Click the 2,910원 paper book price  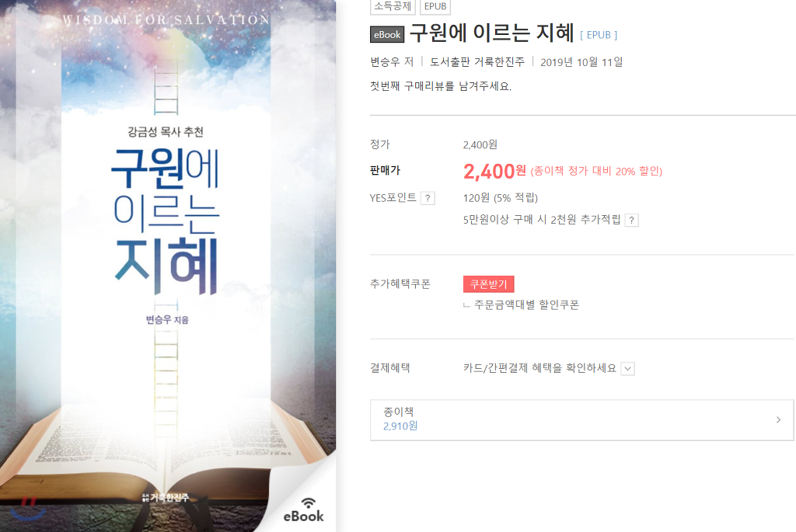[400, 426]
